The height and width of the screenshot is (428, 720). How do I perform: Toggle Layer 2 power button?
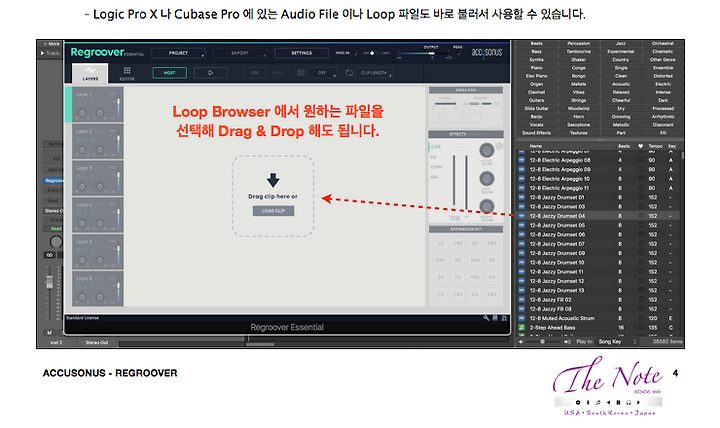(x=79, y=139)
